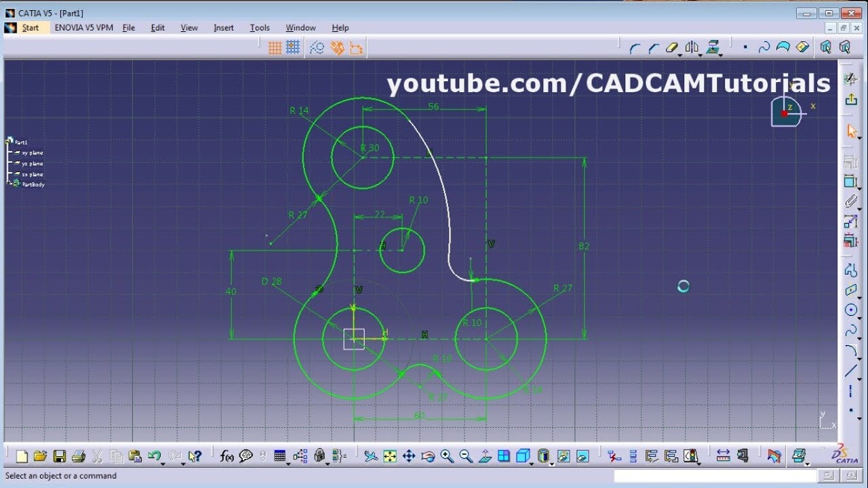Print the document
The height and width of the screenshot is (488, 868).
[78, 456]
